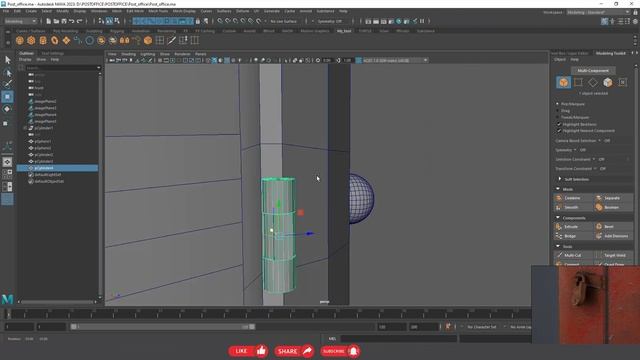Click the polygon plane diamond shelf icon

(66, 40)
